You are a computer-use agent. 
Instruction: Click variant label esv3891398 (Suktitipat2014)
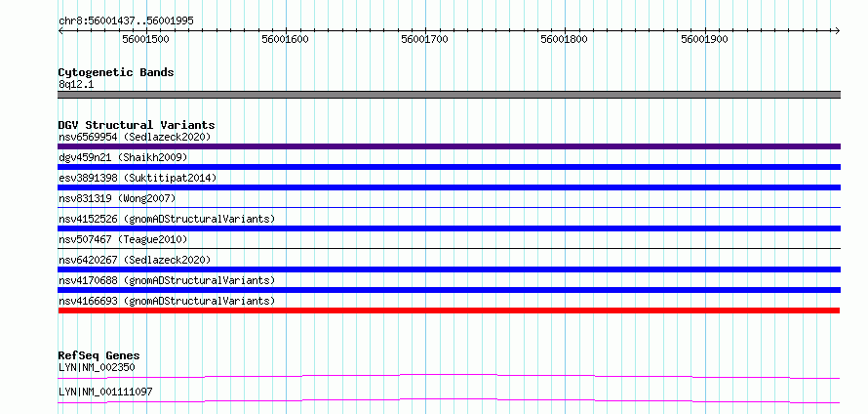coord(138,178)
